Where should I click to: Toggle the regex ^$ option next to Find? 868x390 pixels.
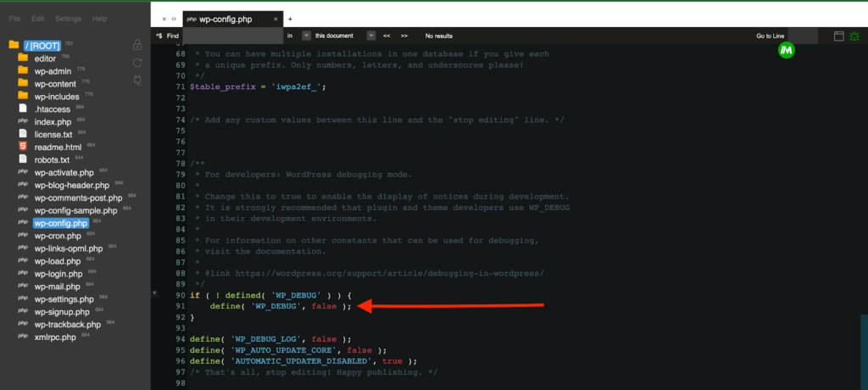point(159,36)
